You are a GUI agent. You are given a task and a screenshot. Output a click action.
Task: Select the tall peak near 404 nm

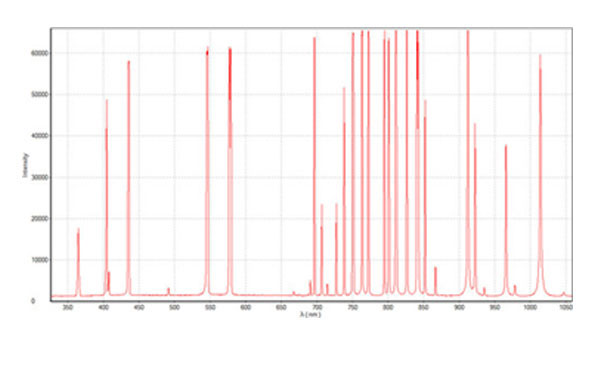107,197
